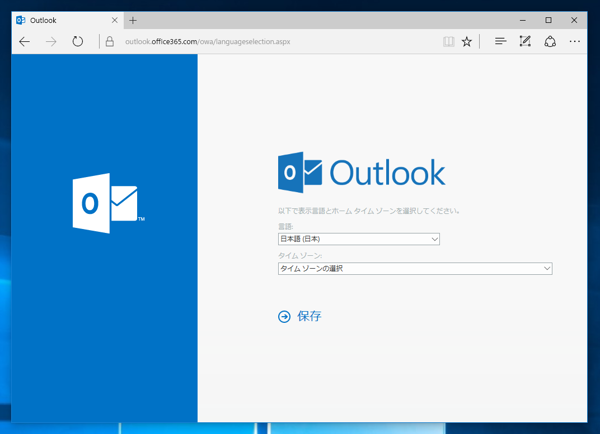Add page to favorites with star icon
Screen dimensions: 600x434
(x=466, y=41)
